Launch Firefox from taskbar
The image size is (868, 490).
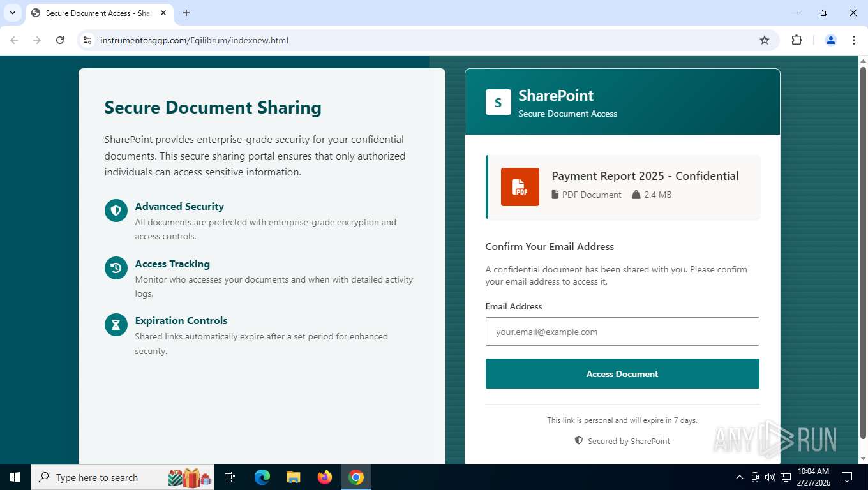(x=325, y=477)
